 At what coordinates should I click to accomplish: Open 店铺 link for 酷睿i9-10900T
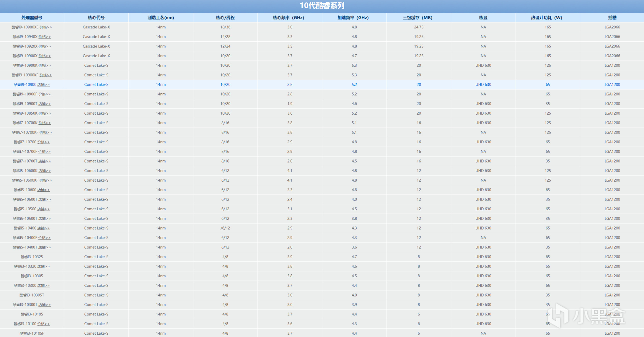45,104
